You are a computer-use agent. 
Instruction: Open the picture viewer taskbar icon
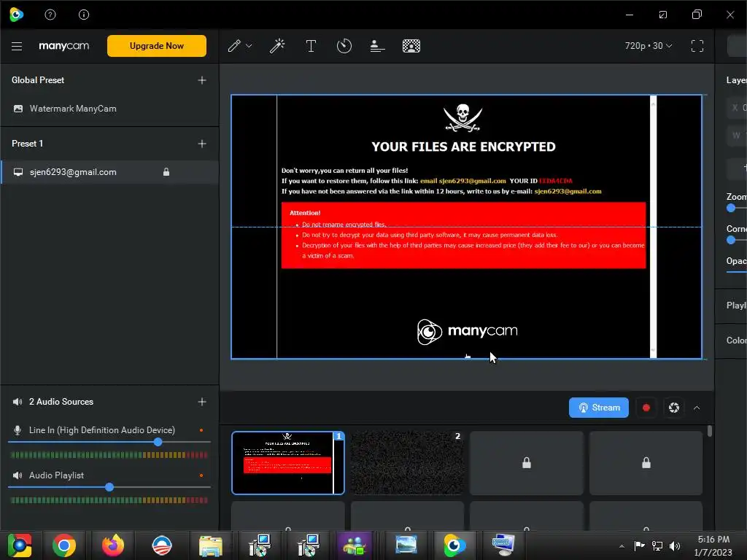pyautogui.click(x=406, y=545)
